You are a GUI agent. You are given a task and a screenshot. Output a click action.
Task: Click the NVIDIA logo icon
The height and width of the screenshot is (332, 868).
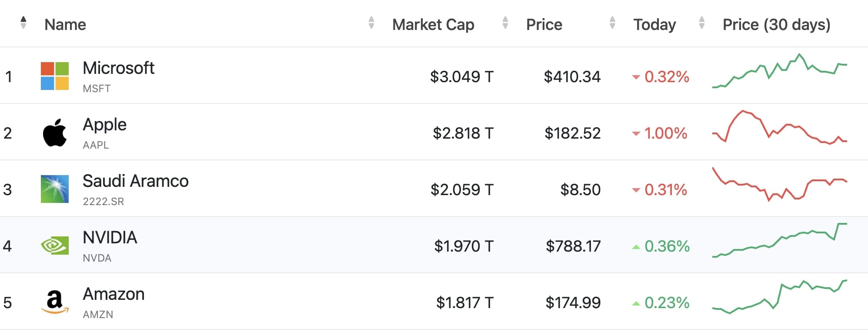(55, 246)
